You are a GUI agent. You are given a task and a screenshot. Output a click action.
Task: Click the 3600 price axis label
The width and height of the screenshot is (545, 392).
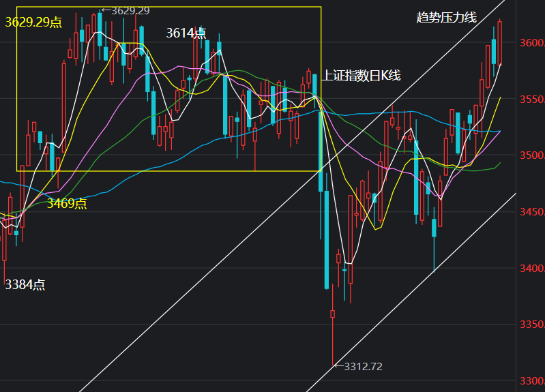pyautogui.click(x=532, y=43)
